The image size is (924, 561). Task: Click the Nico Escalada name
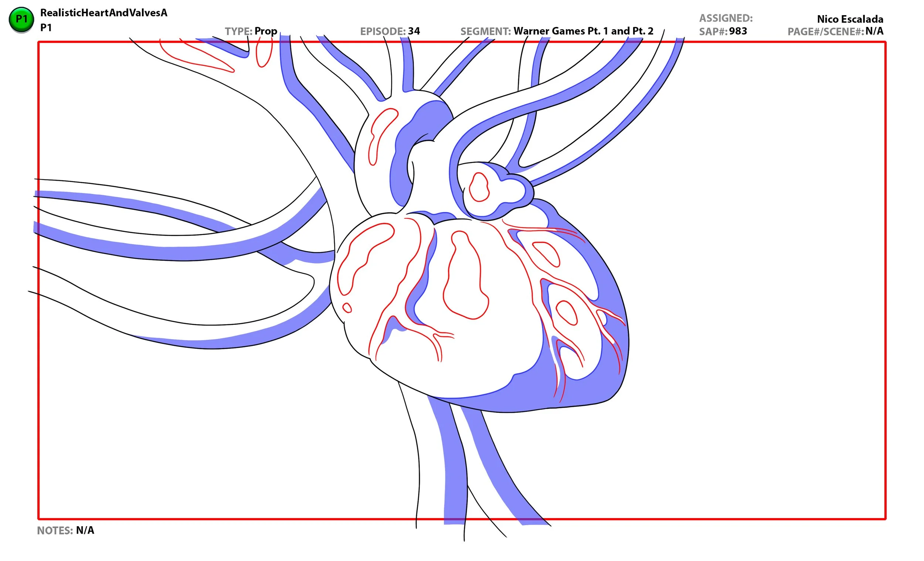[x=850, y=19]
